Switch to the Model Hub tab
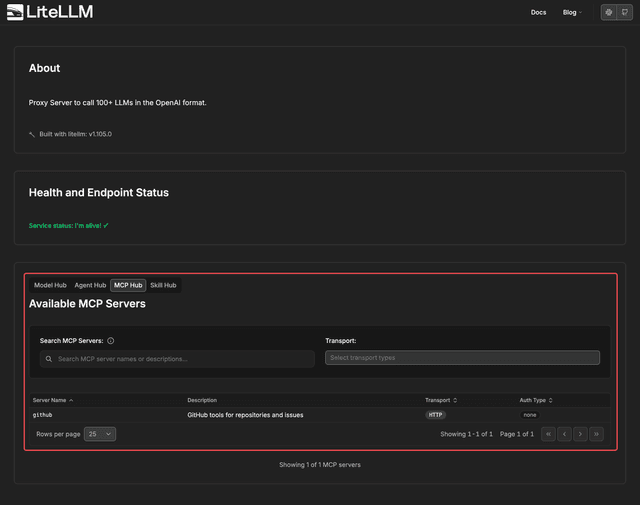This screenshot has width=640, height=505. 50,285
